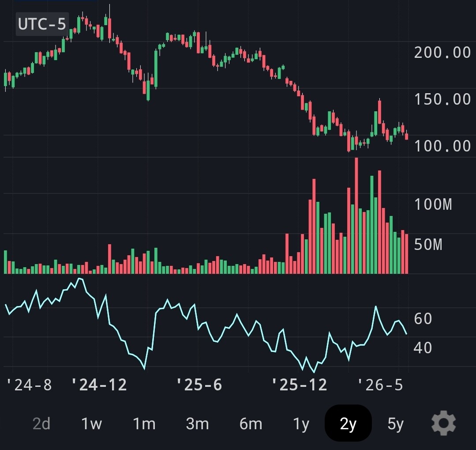The height and width of the screenshot is (450, 476).
Task: Choose the 6m time range
Action: [x=251, y=424]
